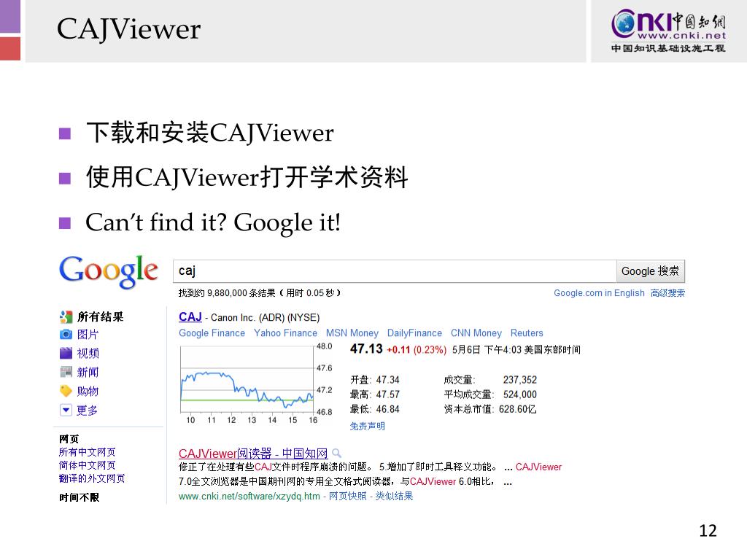This screenshot has width=747, height=560.
Task: Click the CAJViewer slide title
Action: pos(128,29)
